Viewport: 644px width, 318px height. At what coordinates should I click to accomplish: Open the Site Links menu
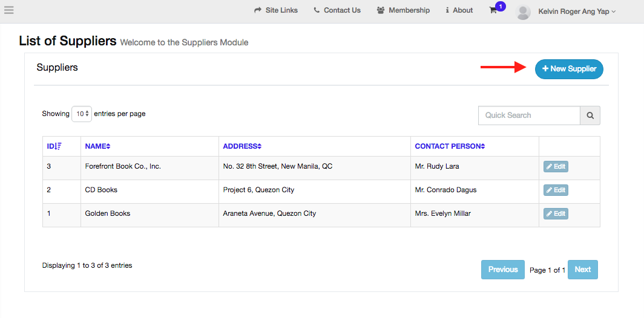pos(276,10)
